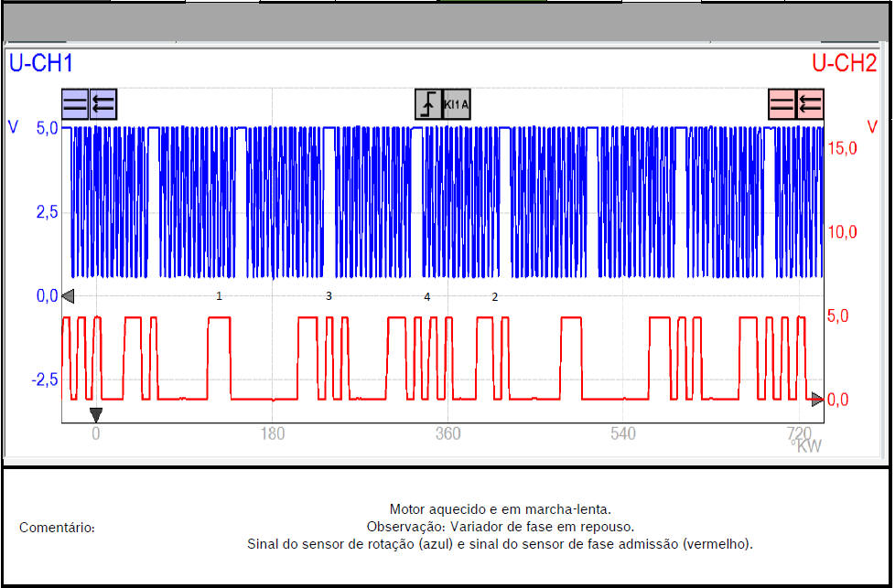The width and height of the screenshot is (895, 588).
Task: Click the Comentário label
Action: (57, 528)
